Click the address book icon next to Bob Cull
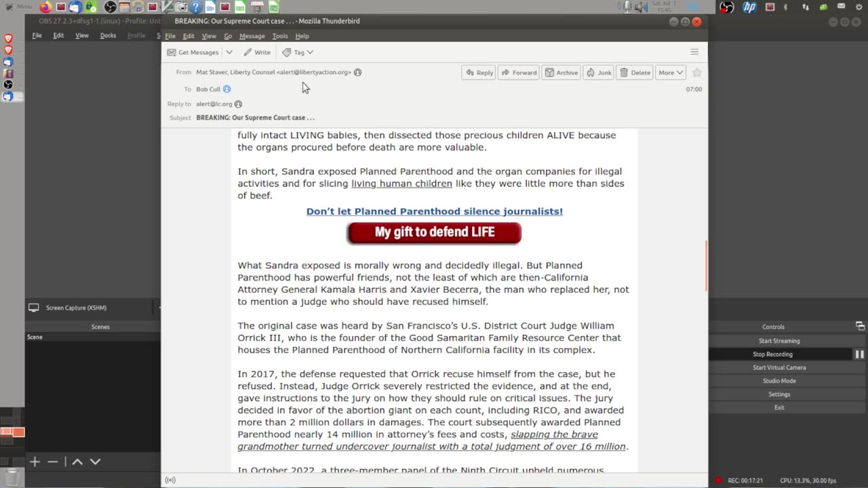 pos(227,89)
